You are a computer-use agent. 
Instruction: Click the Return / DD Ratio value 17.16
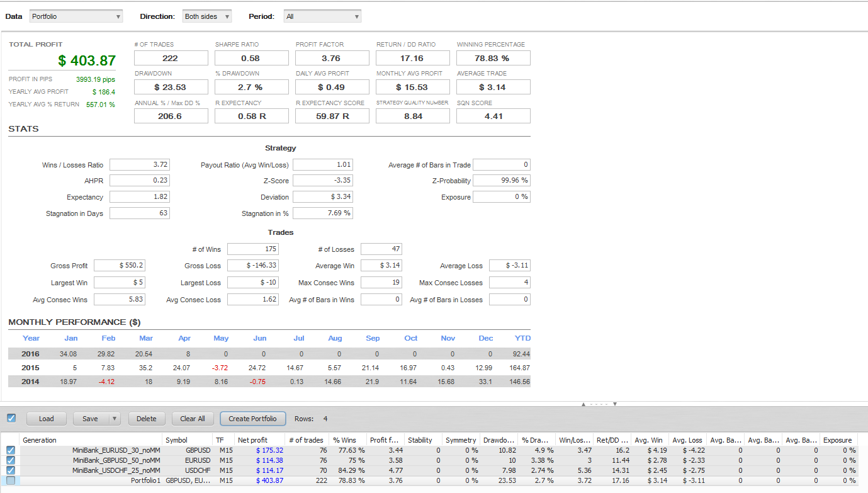tap(412, 58)
